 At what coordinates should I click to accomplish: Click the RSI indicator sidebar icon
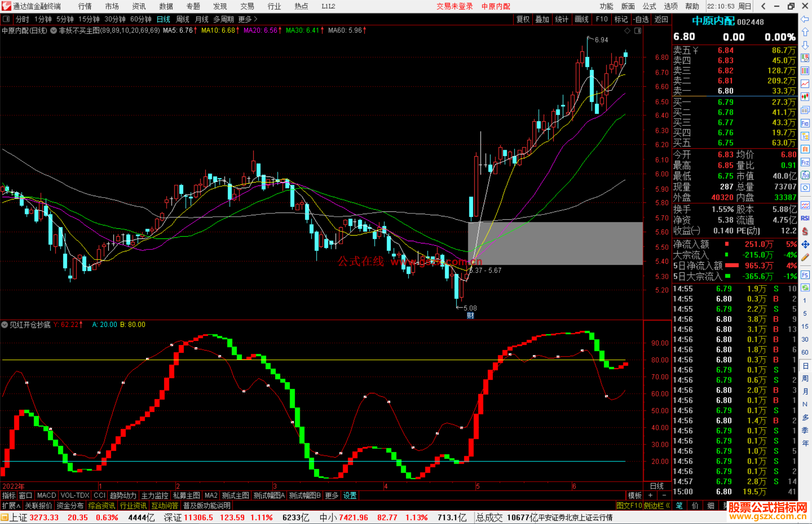pos(804,218)
